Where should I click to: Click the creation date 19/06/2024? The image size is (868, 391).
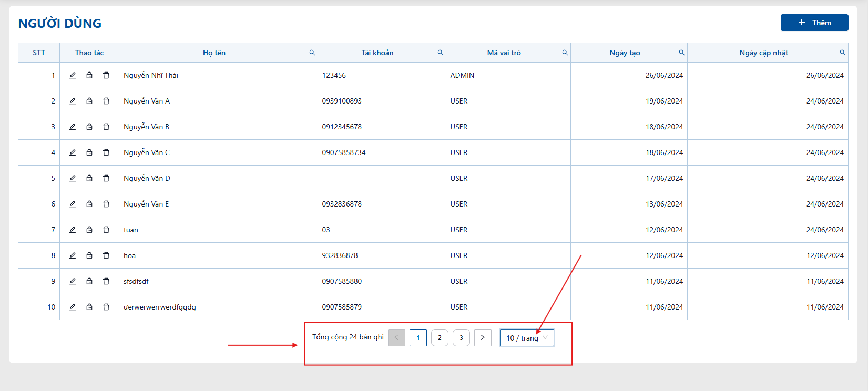pos(665,101)
